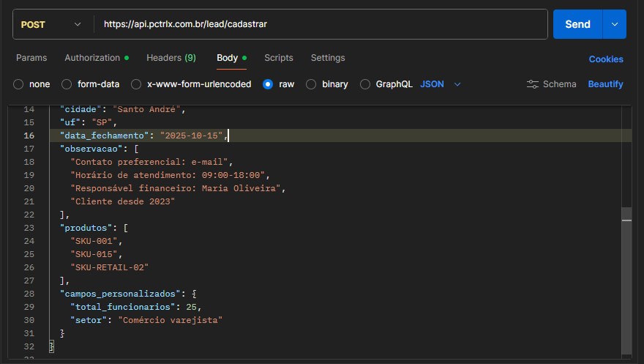This screenshot has height=364, width=644.
Task: Select the raw body radio button
Action: 268,84
